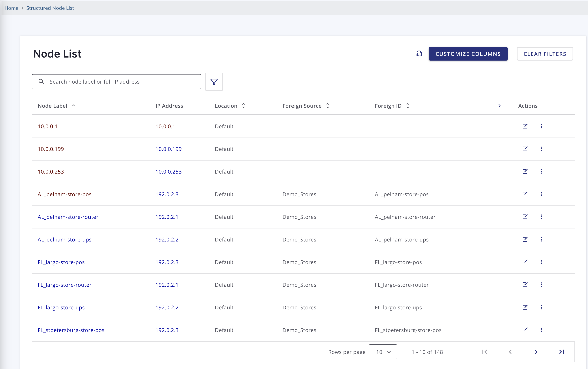Open the Rows per page dropdown
Image resolution: width=588 pixels, height=369 pixels.
tap(383, 352)
